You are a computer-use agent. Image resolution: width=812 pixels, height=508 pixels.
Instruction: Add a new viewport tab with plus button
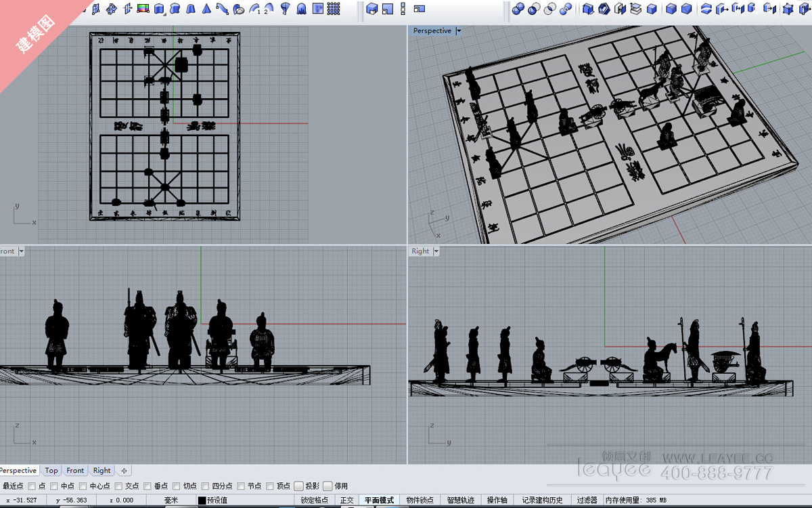coord(124,470)
